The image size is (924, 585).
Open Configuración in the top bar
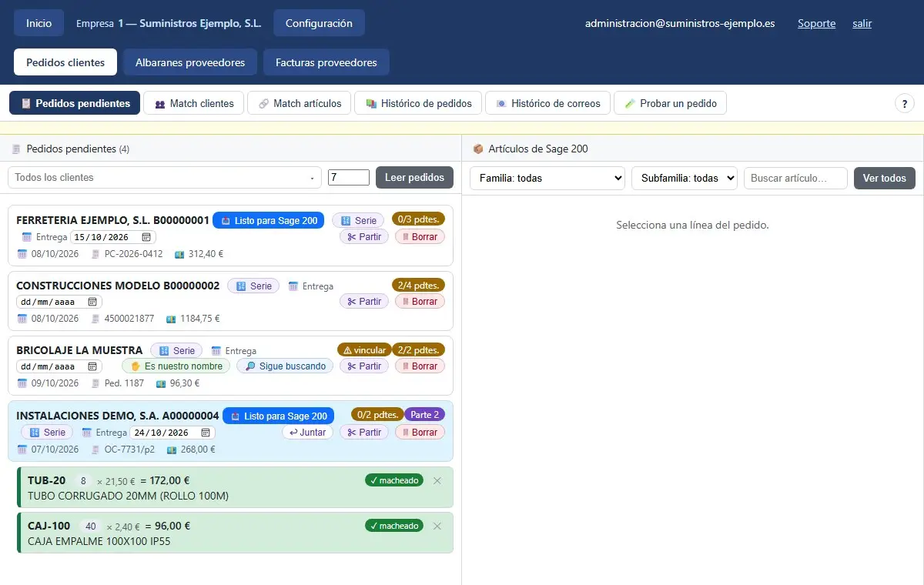point(319,23)
